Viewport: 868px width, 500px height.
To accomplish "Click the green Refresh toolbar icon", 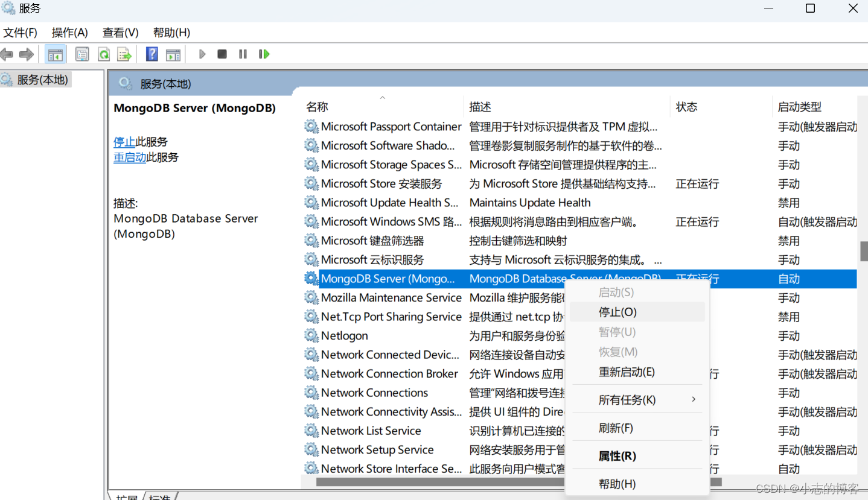I will pyautogui.click(x=104, y=54).
